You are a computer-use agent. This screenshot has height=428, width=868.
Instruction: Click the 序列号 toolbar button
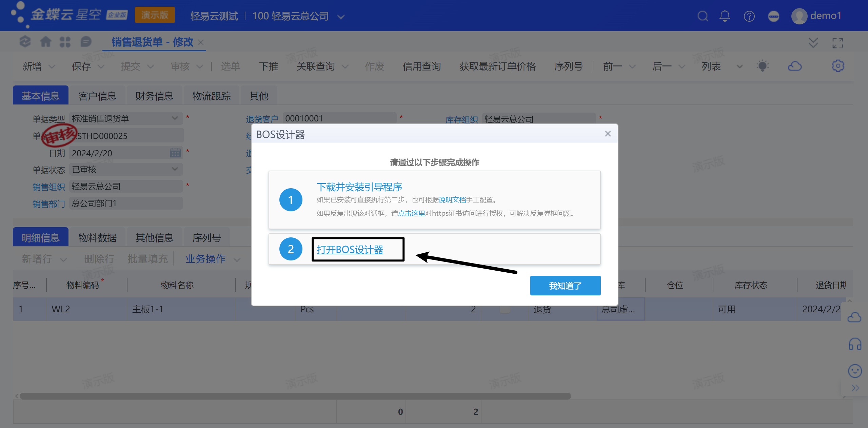pyautogui.click(x=568, y=66)
